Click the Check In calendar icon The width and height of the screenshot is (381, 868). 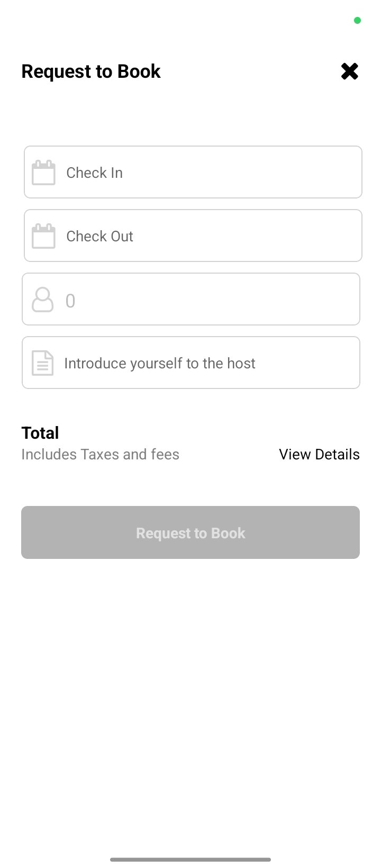click(43, 173)
